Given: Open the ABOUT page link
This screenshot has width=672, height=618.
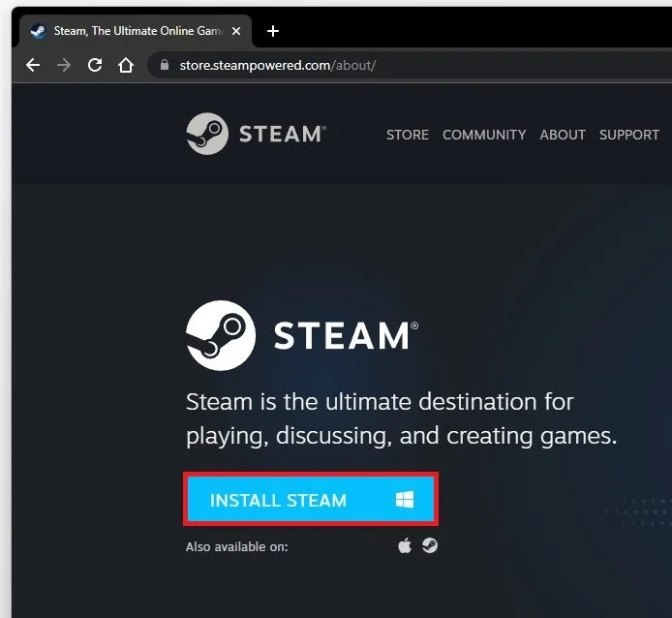Looking at the screenshot, I should click(563, 135).
